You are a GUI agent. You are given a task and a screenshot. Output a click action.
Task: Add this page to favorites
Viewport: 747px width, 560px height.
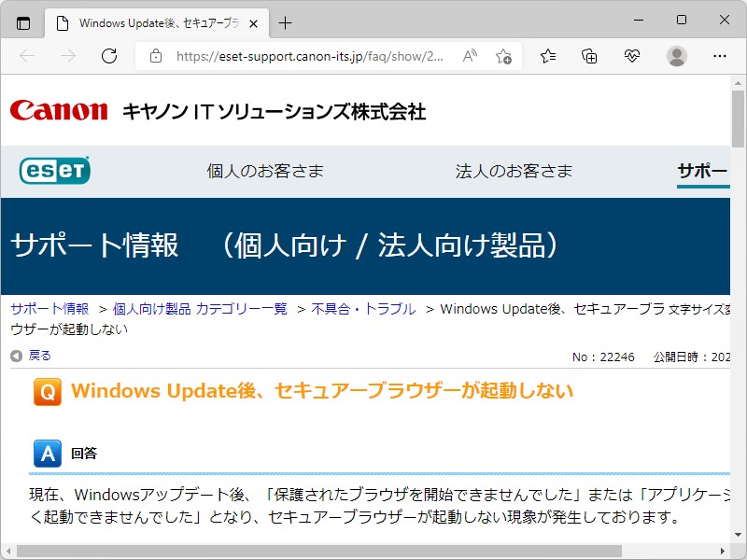503,57
